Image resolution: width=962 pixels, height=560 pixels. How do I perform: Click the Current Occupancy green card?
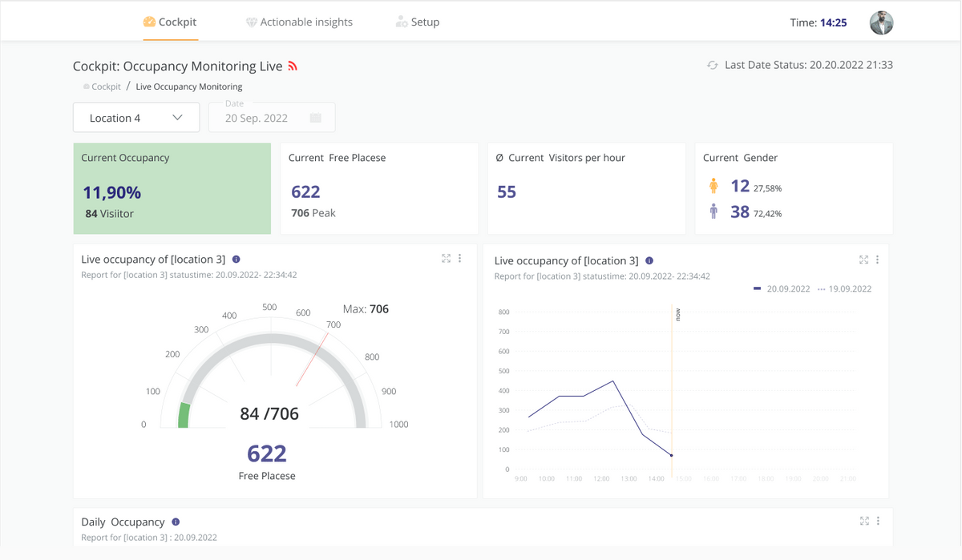pos(172,189)
